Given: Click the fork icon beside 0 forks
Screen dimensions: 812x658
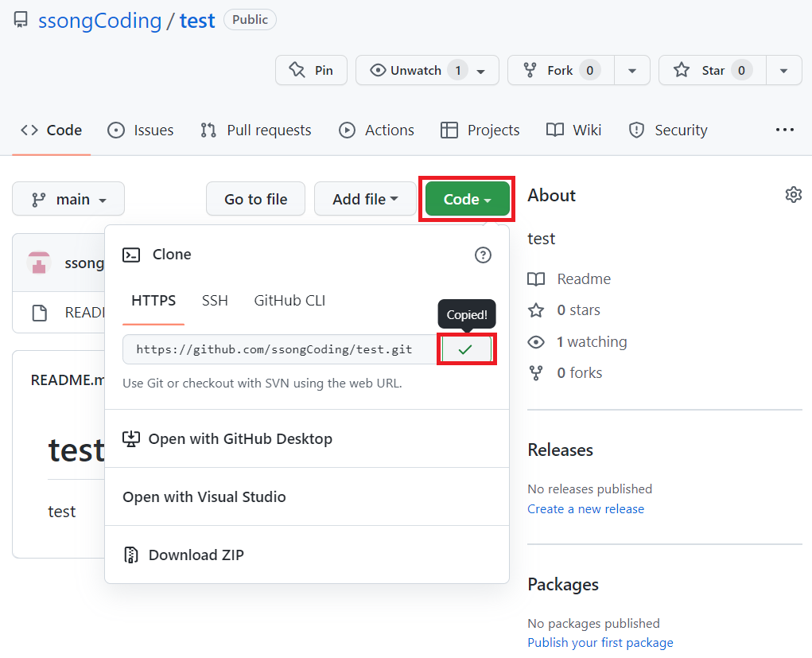Looking at the screenshot, I should pyautogui.click(x=536, y=373).
